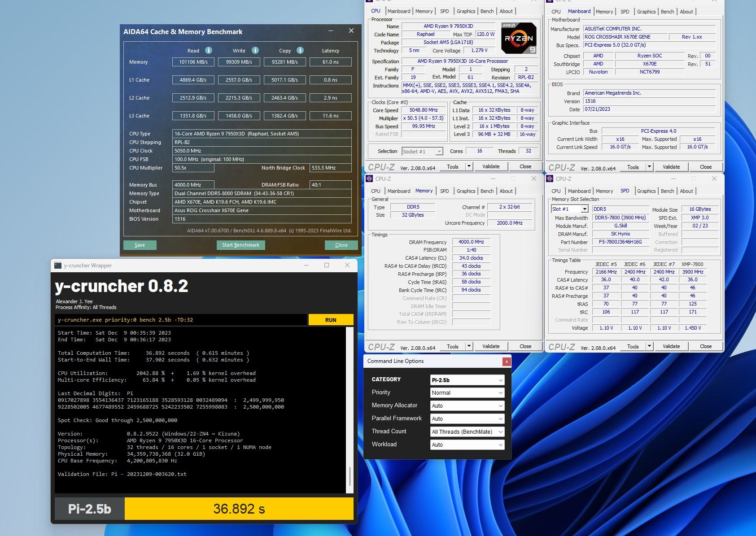Click Validate in CPU-Z CPU window

click(491, 166)
